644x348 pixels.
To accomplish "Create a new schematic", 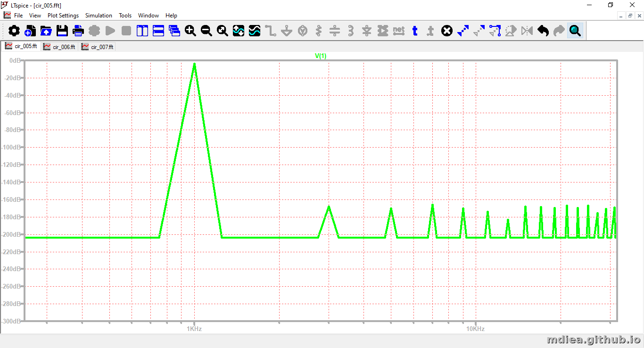I will [30, 31].
